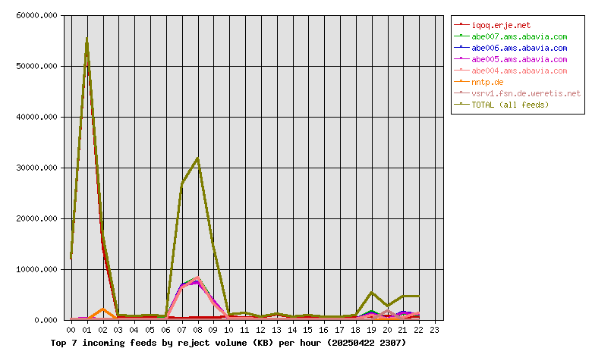Click hour 20 on the x-axis
Viewport: 592px width, 364px height.
pos(387,330)
